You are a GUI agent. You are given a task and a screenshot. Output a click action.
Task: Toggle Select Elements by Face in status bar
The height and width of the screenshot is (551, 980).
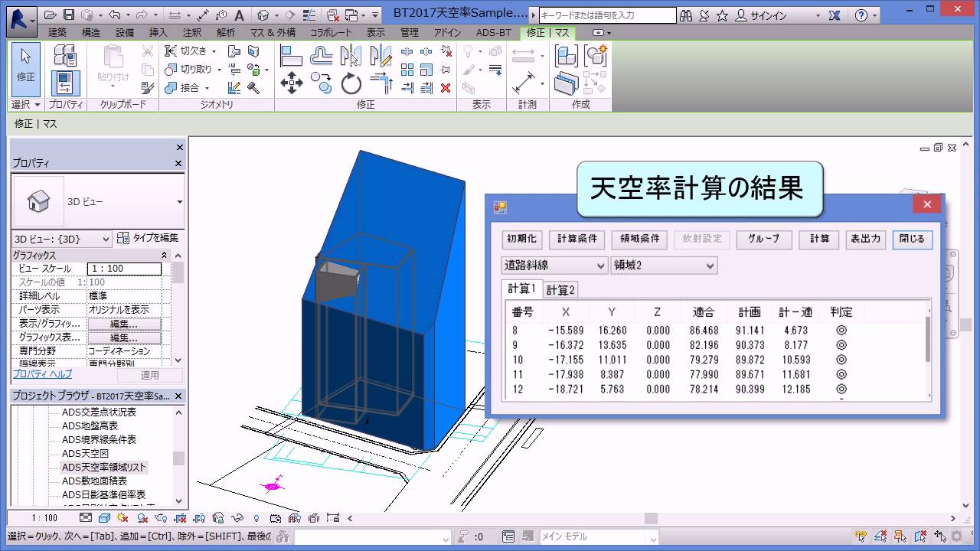click(x=920, y=536)
